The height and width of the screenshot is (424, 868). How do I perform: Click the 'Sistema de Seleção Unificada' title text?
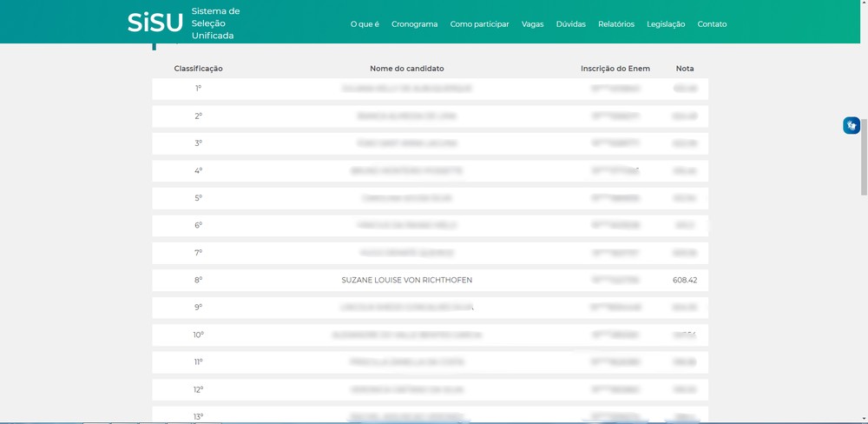215,23
